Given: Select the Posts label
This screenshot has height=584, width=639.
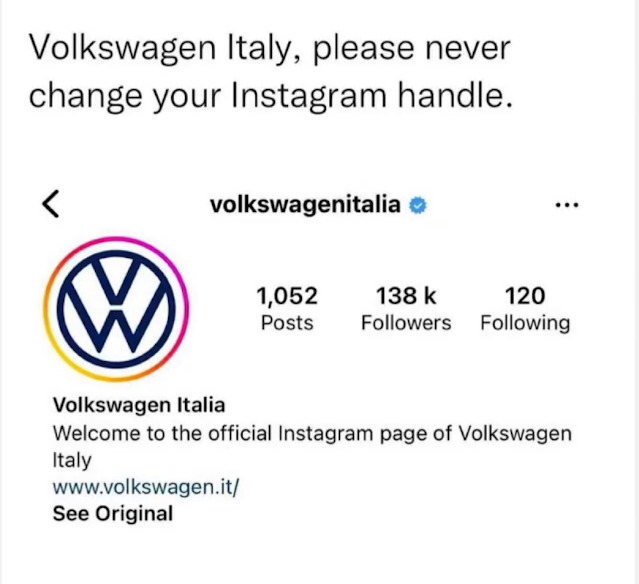Looking at the screenshot, I should coord(287,323).
